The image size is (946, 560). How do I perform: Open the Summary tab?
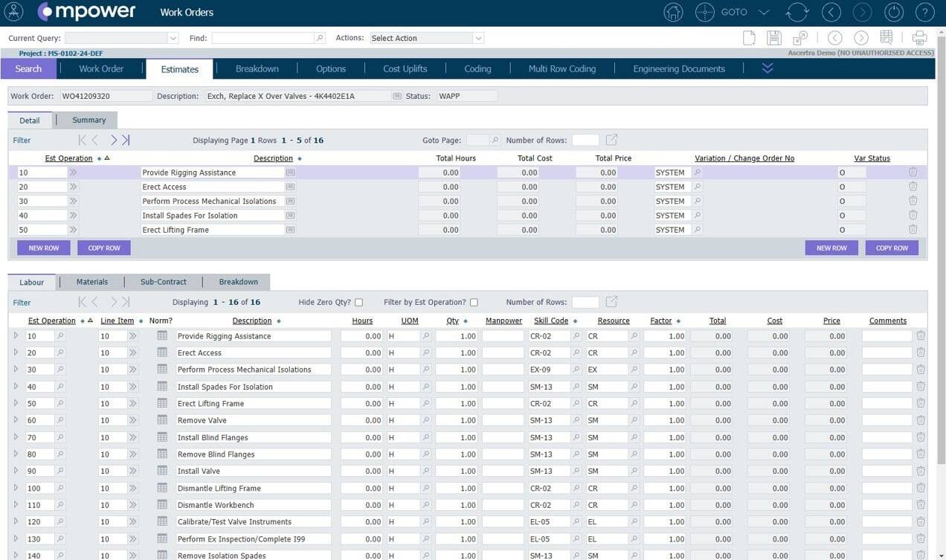tap(88, 120)
